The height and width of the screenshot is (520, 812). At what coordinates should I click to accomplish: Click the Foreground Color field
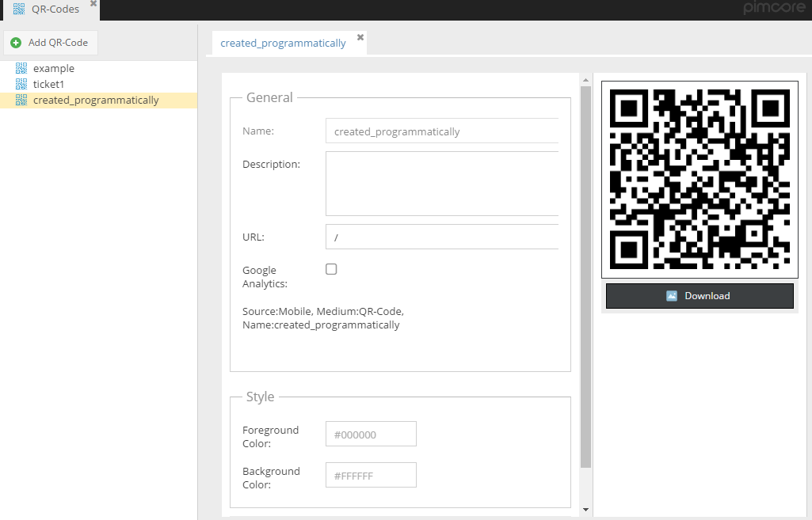[371, 435]
